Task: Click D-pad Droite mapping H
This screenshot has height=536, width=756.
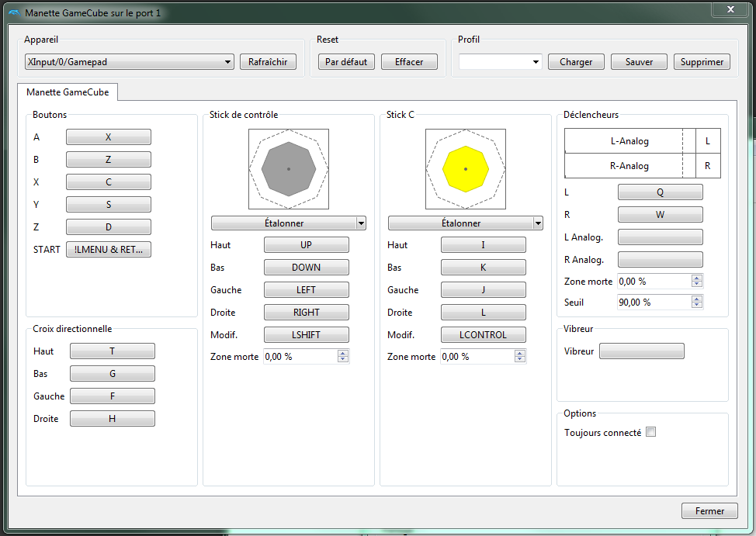Action: coord(113,418)
